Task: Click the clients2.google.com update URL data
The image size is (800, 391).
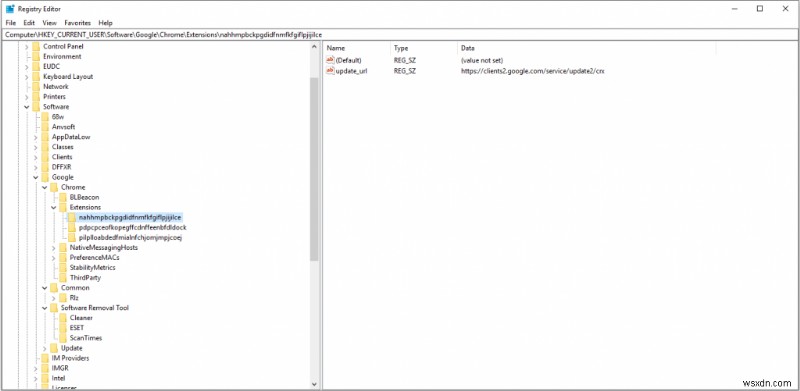Action: point(533,71)
